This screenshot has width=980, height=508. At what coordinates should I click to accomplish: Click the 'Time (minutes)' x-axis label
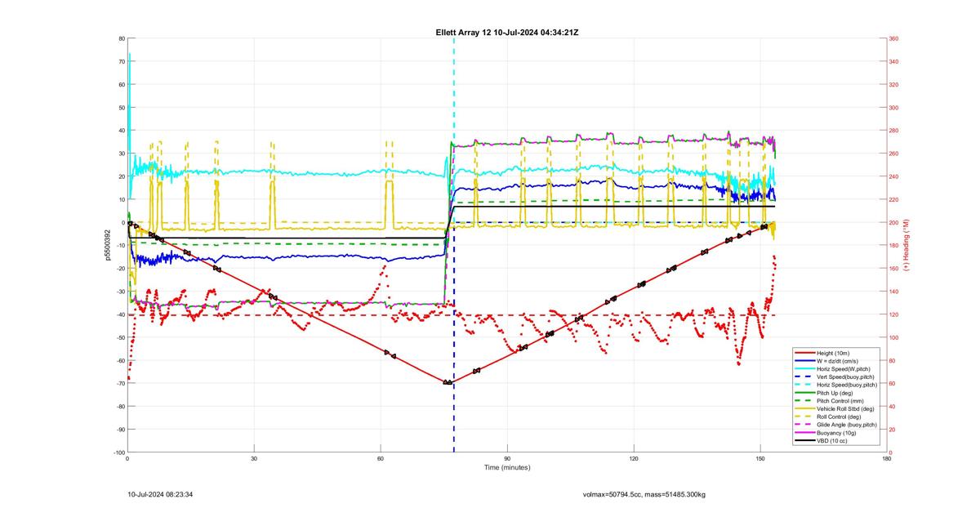tap(507, 468)
